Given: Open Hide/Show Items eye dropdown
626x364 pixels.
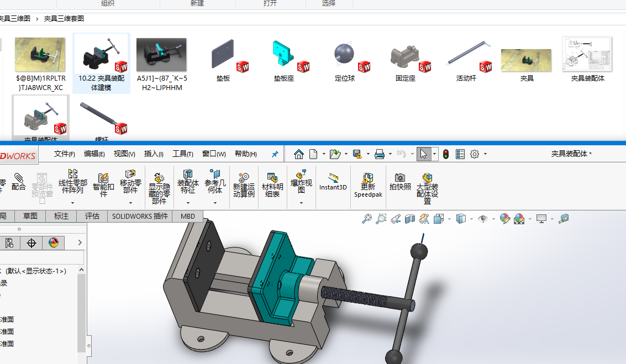Looking at the screenshot, I should coord(493,219).
